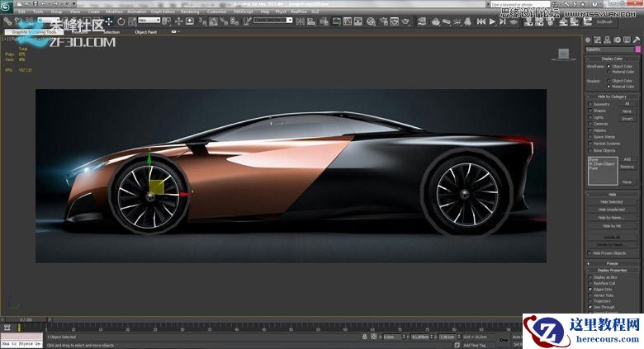Click the Hide Unselected button
This screenshot has width=644, height=349.
[612, 210]
